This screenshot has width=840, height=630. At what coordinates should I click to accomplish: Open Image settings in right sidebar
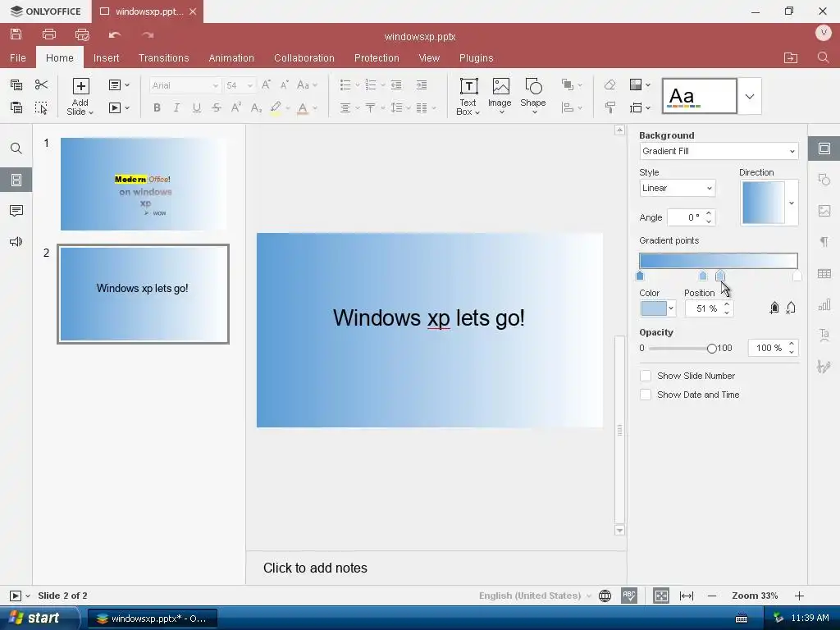click(824, 211)
